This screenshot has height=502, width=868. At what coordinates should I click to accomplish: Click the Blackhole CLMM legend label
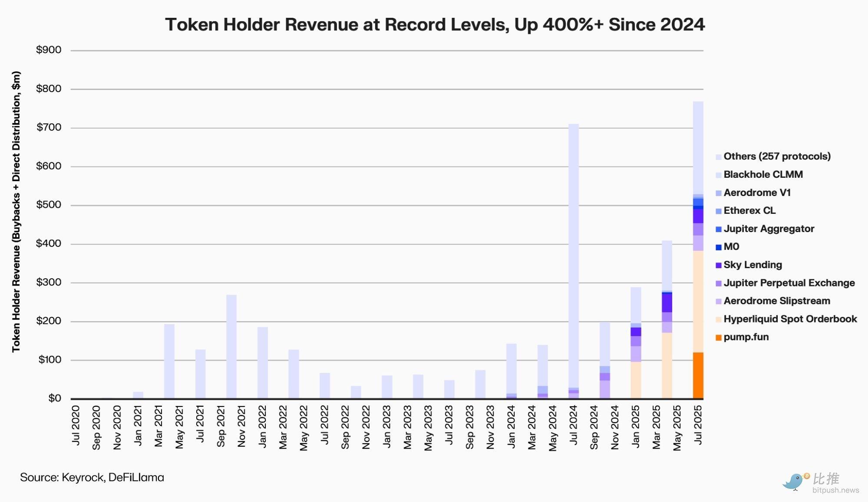coord(763,175)
